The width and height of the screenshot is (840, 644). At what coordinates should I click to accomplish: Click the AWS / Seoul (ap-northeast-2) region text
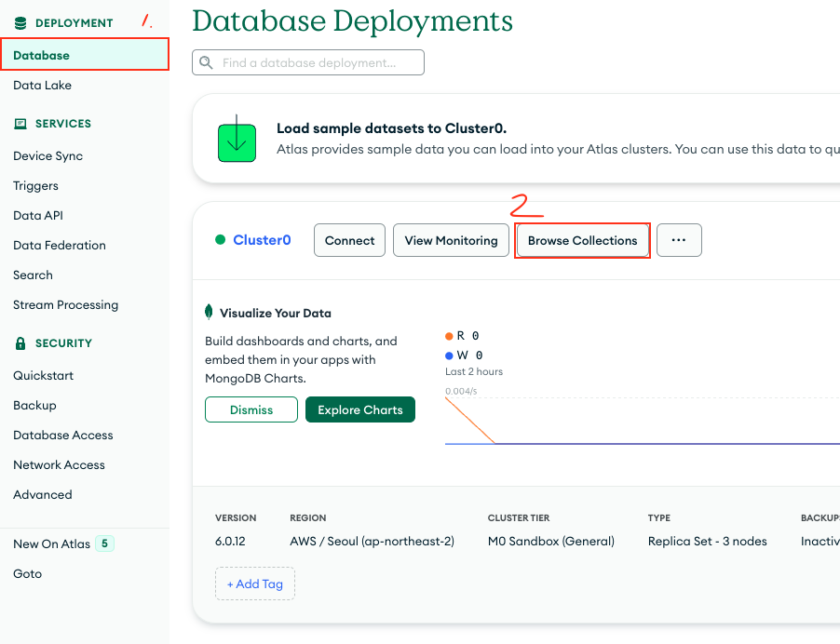(372, 542)
